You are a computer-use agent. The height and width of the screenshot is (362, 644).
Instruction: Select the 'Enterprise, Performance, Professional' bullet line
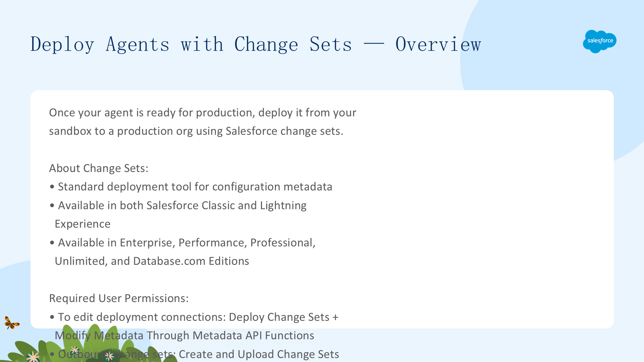[182, 243]
